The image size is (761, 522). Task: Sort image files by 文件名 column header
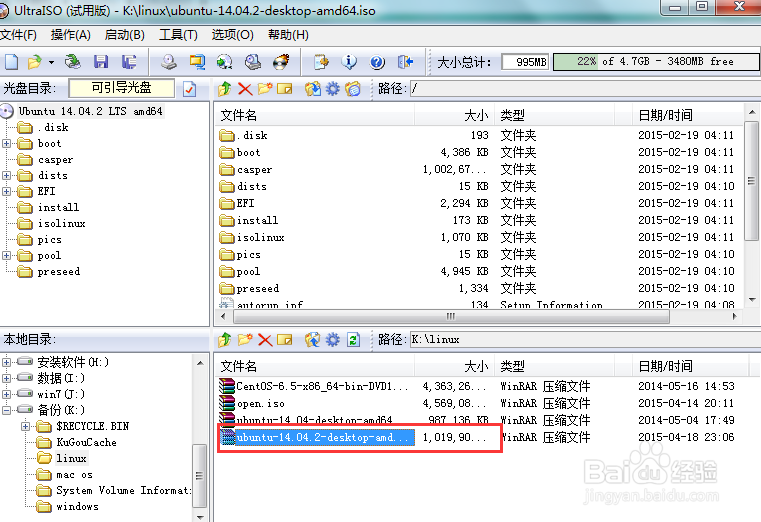pos(314,115)
